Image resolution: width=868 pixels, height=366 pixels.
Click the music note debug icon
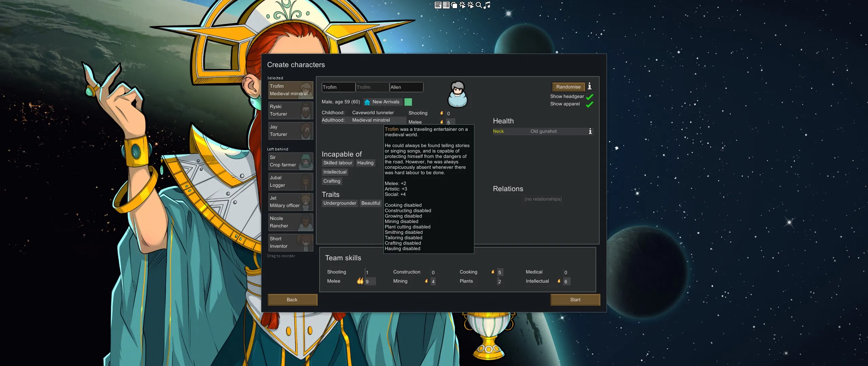tap(487, 5)
